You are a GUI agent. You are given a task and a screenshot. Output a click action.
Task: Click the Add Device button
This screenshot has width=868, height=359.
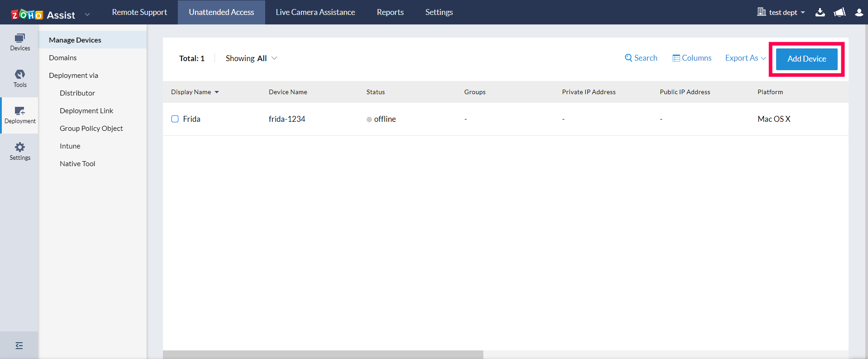coord(806,59)
